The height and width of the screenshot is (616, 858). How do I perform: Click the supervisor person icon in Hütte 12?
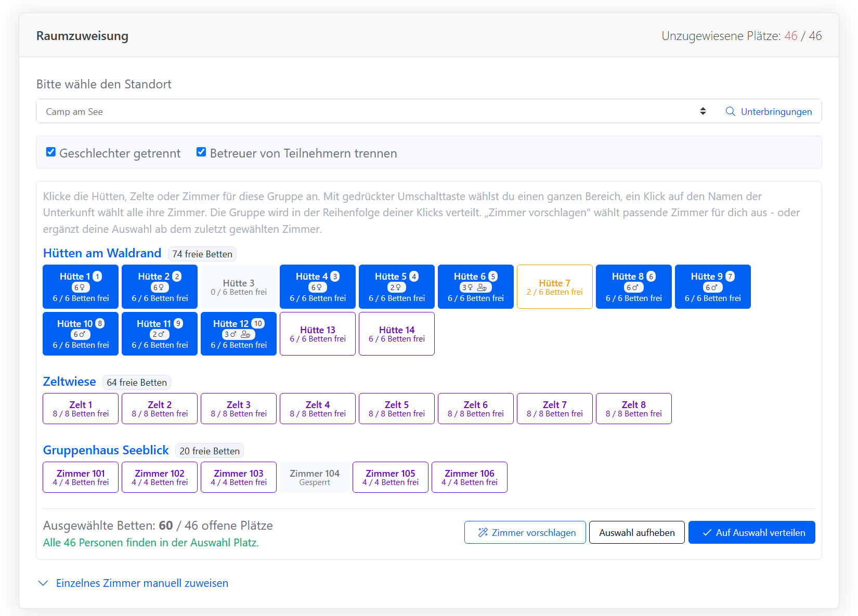tap(245, 334)
